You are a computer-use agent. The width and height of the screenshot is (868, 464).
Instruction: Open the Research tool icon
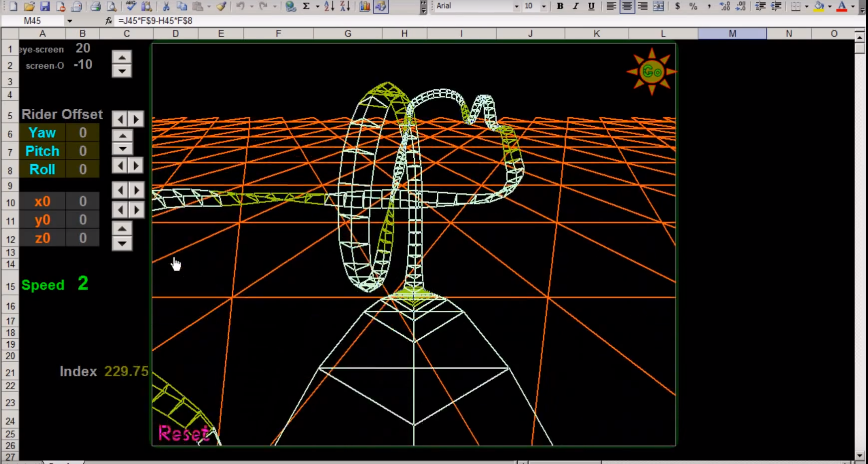pos(147,6)
